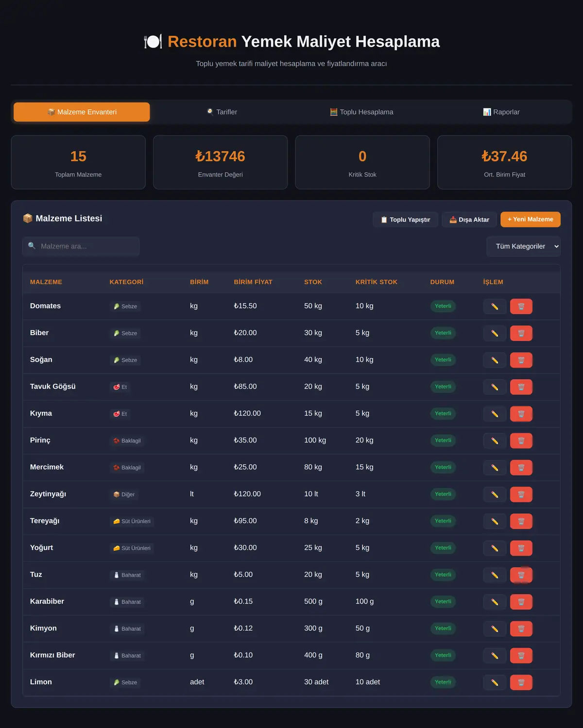The image size is (583, 728).
Task: Open editor for Kıyma via pencil icon
Action: point(495,414)
